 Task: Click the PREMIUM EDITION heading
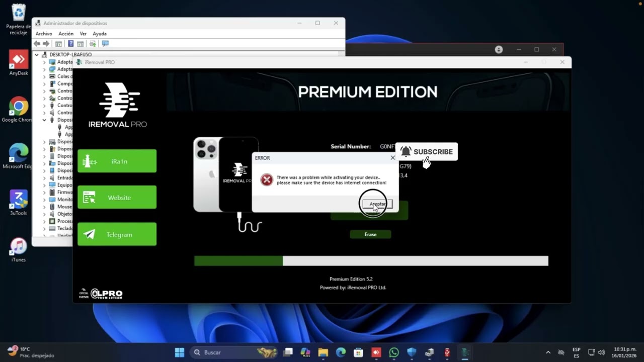[x=368, y=92]
